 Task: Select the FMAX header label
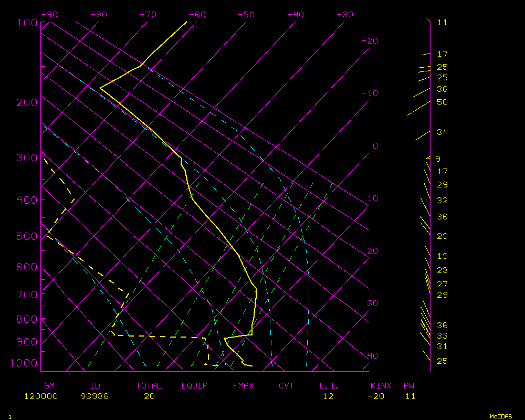tap(244, 386)
